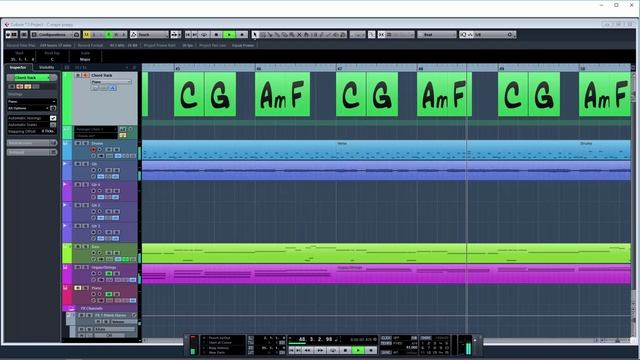Toggle the Automatic Voicings checkbox
This screenshot has height=360, width=640.
click(53, 118)
